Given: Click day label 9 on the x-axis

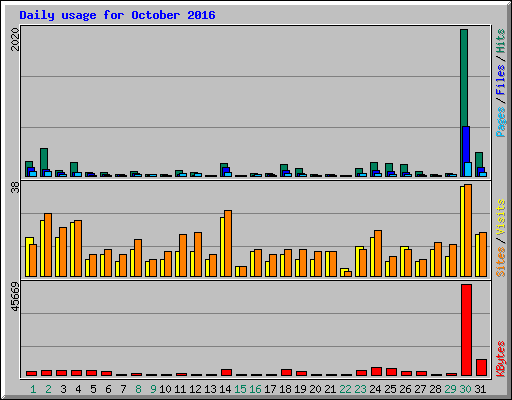Looking at the screenshot, I should click(x=153, y=389).
